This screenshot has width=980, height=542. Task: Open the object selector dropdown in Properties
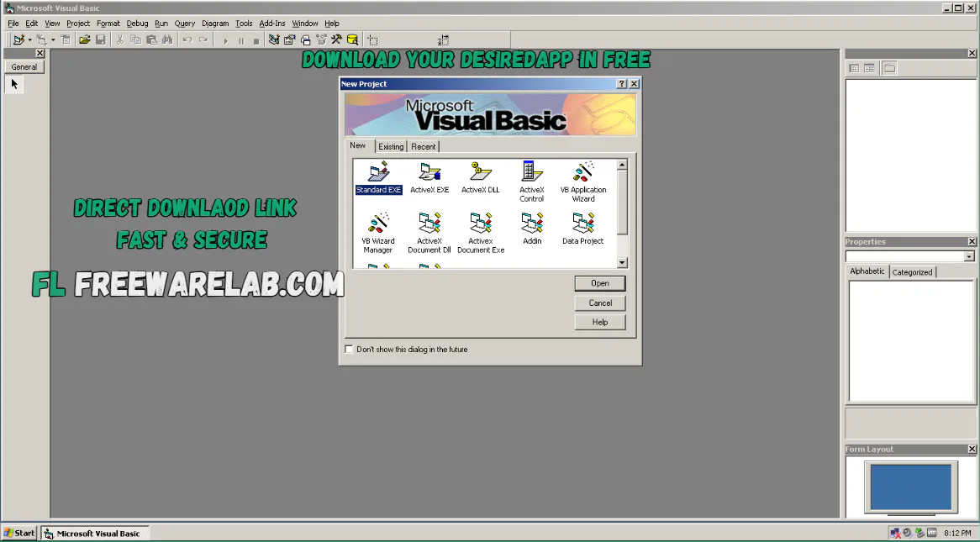[x=969, y=256]
